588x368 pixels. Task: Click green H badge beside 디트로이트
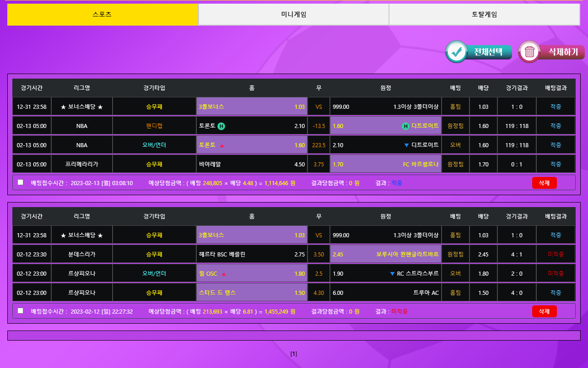(x=405, y=126)
